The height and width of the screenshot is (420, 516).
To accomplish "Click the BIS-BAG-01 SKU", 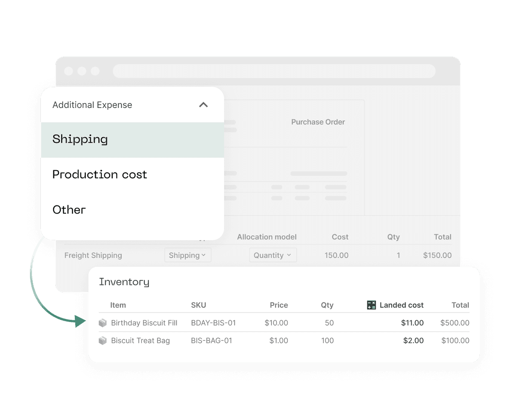I will tap(212, 341).
